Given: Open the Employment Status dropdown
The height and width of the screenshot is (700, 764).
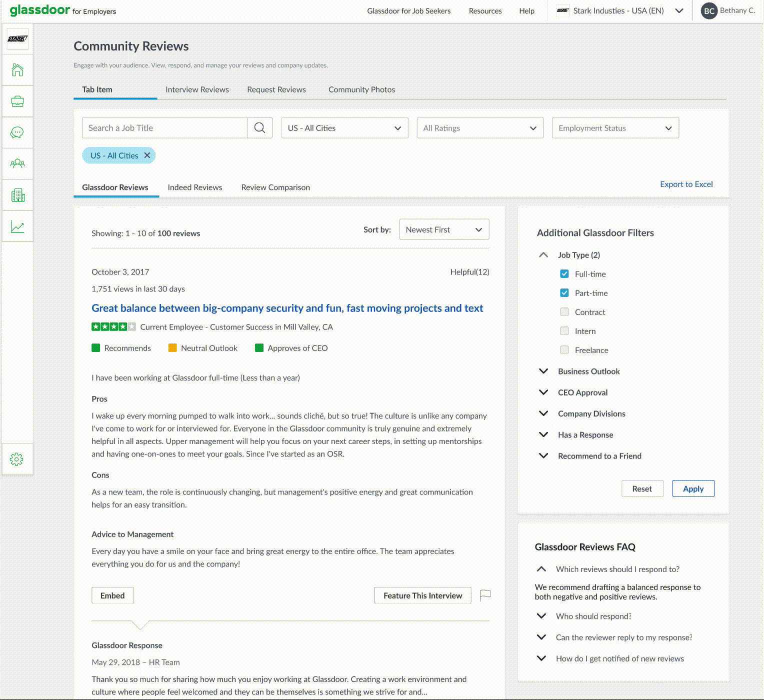Looking at the screenshot, I should pyautogui.click(x=615, y=128).
